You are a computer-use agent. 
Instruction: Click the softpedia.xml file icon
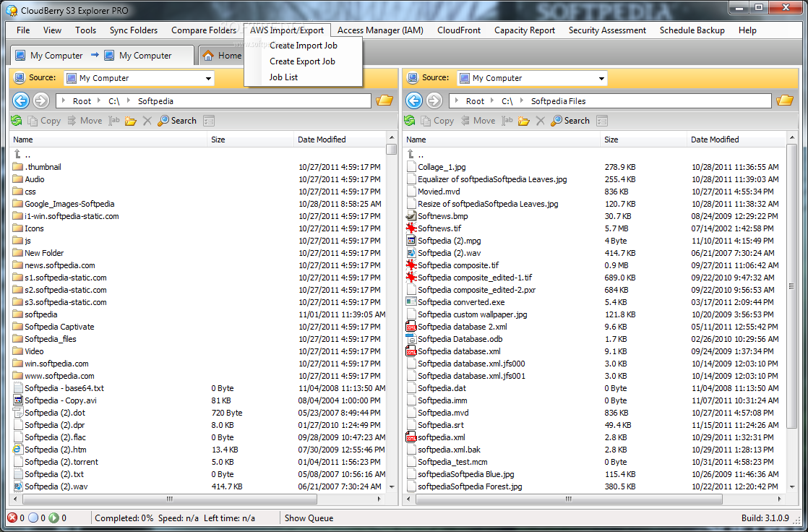click(411, 437)
